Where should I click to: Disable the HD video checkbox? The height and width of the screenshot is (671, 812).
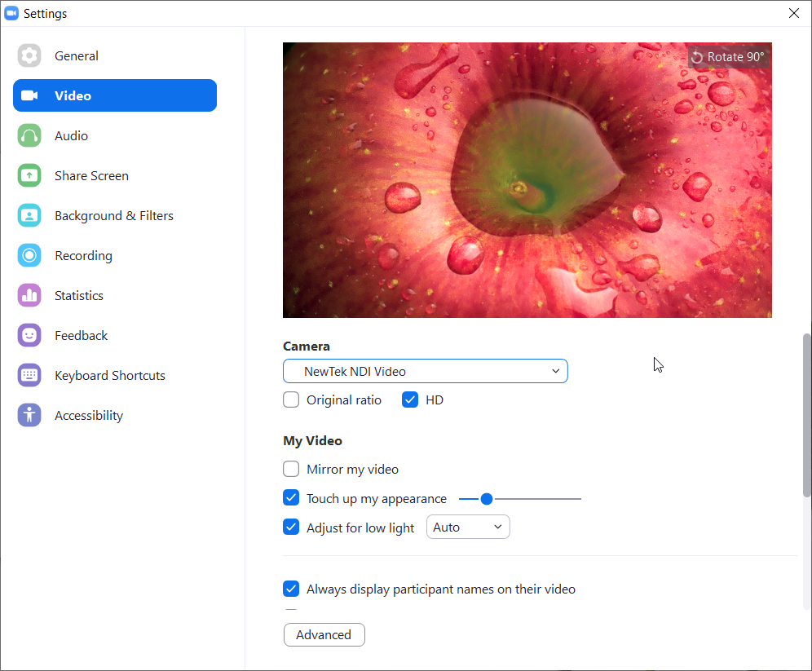click(410, 400)
